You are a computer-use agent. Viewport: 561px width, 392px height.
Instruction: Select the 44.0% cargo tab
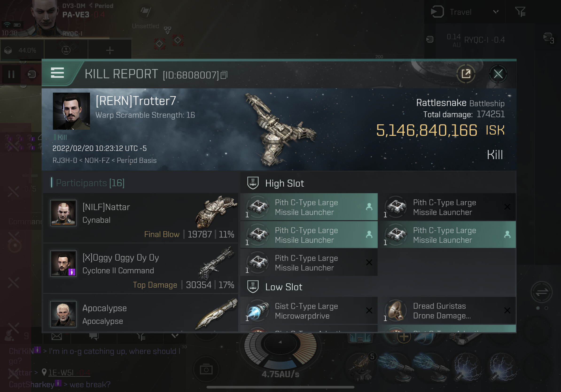click(x=23, y=50)
